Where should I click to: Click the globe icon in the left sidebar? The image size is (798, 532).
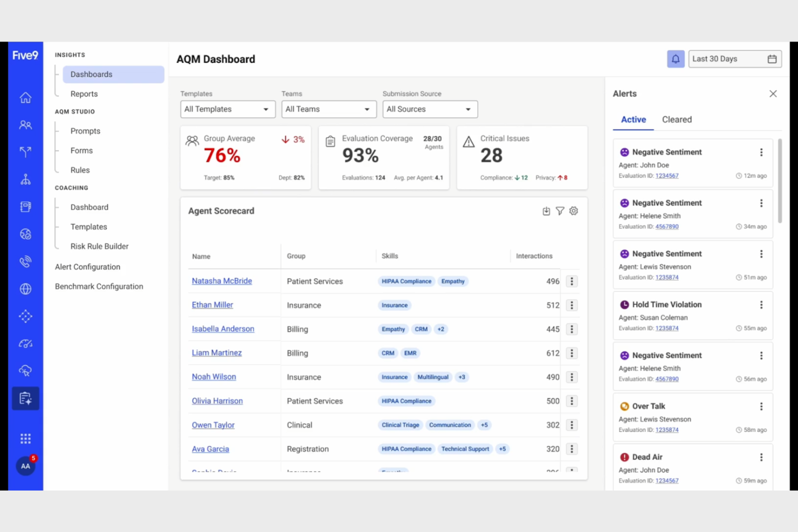click(25, 289)
